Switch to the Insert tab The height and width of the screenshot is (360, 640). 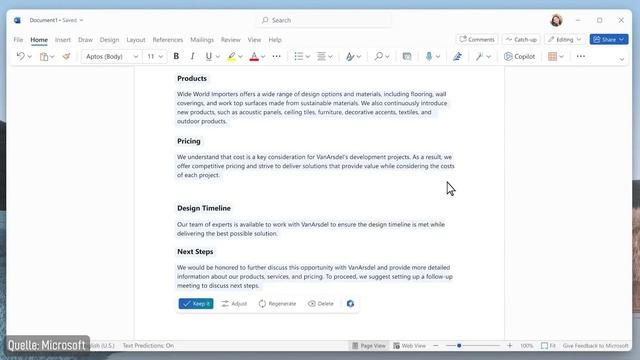(63, 40)
